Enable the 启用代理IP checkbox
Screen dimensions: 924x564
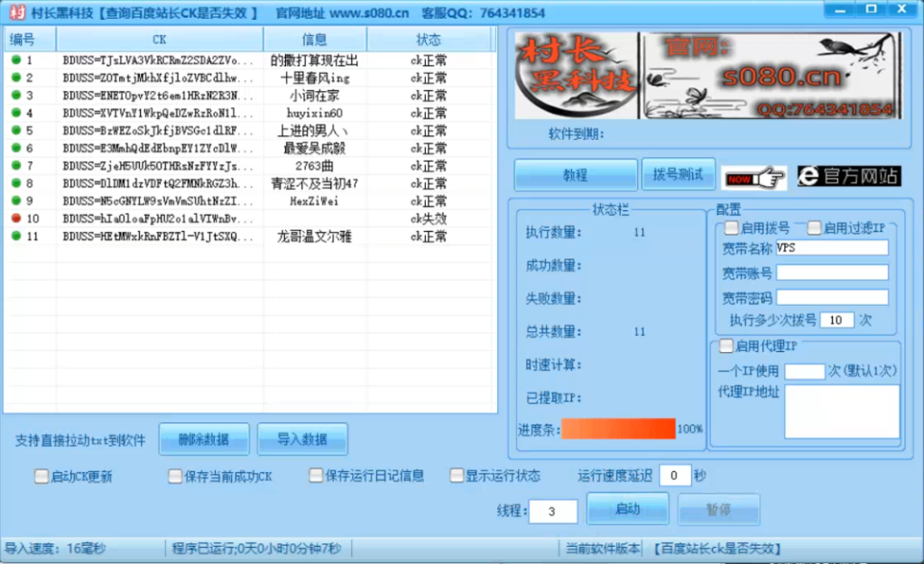[726, 345]
